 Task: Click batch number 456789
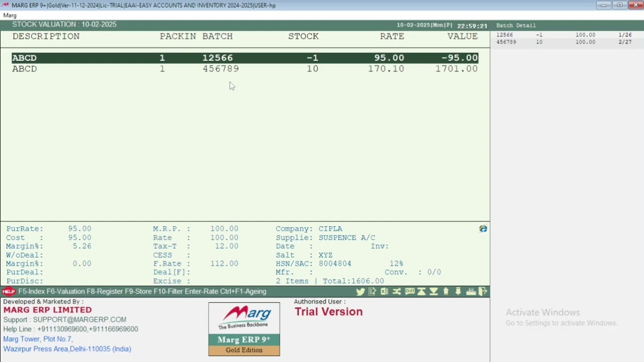(220, 69)
